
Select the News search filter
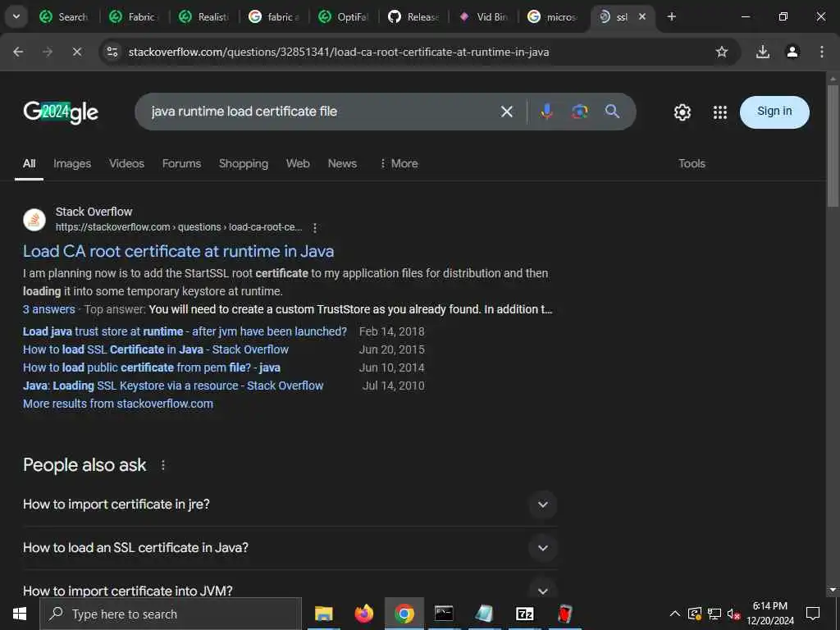click(342, 164)
